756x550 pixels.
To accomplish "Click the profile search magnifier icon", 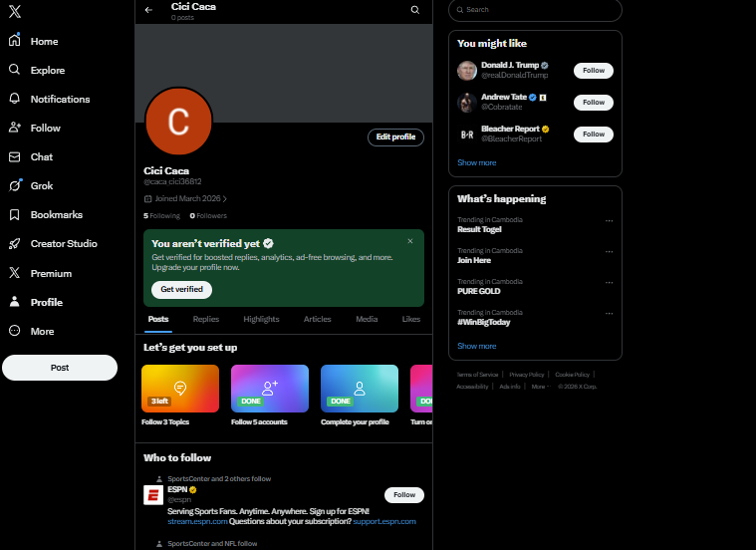I will coord(415,10).
